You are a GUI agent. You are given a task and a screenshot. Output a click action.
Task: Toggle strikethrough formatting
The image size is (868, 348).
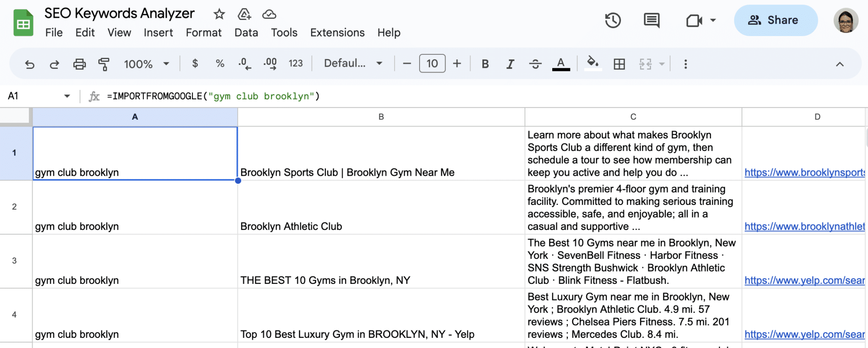535,64
